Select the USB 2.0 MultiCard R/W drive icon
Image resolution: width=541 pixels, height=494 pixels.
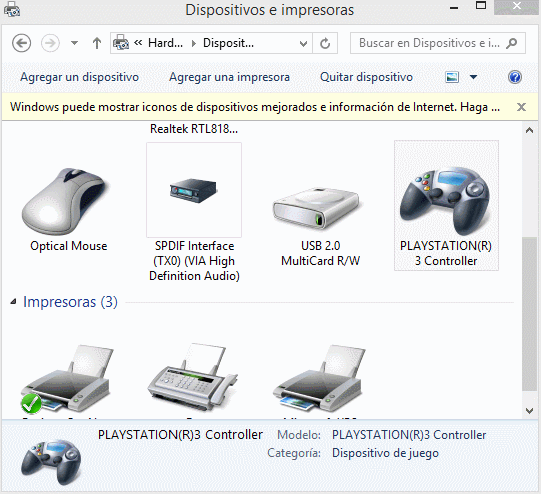[316, 208]
